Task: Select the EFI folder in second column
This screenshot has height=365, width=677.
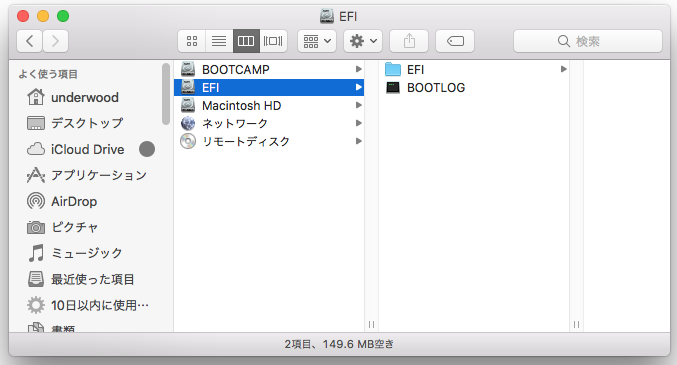Action: 474,69
